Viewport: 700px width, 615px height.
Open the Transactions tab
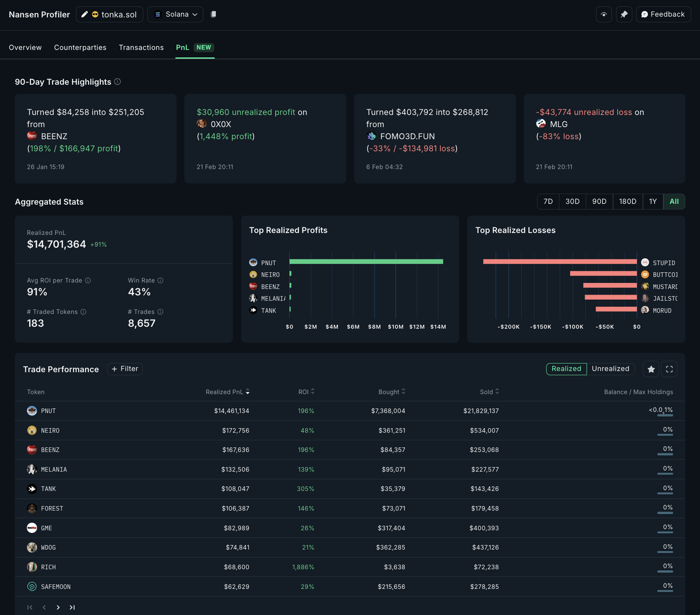(141, 47)
